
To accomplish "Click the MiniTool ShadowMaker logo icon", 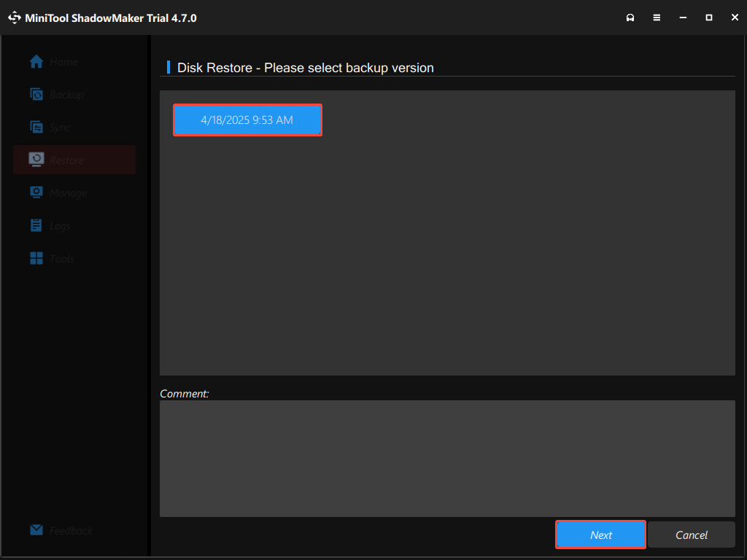I will (15, 17).
